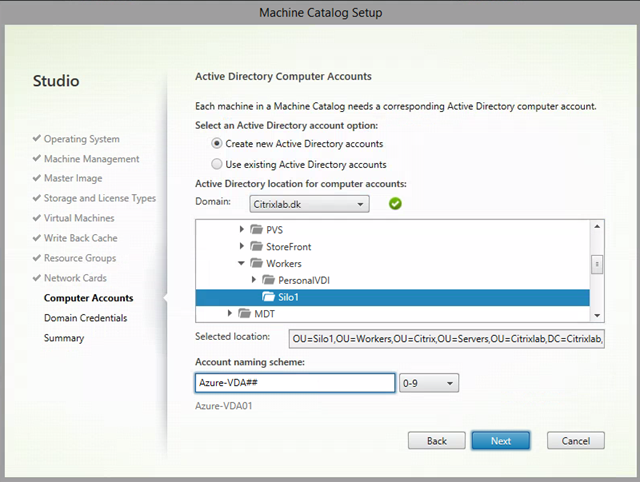This screenshot has height=482, width=640.
Task: Click the OU tree scroll up arrow
Action: 597,227
